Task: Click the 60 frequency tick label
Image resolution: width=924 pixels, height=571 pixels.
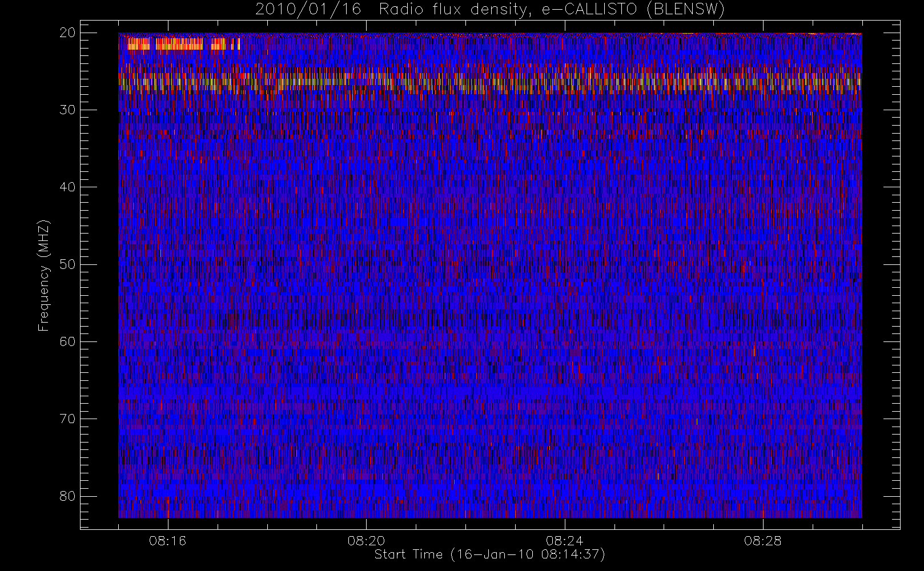Action: 68,341
